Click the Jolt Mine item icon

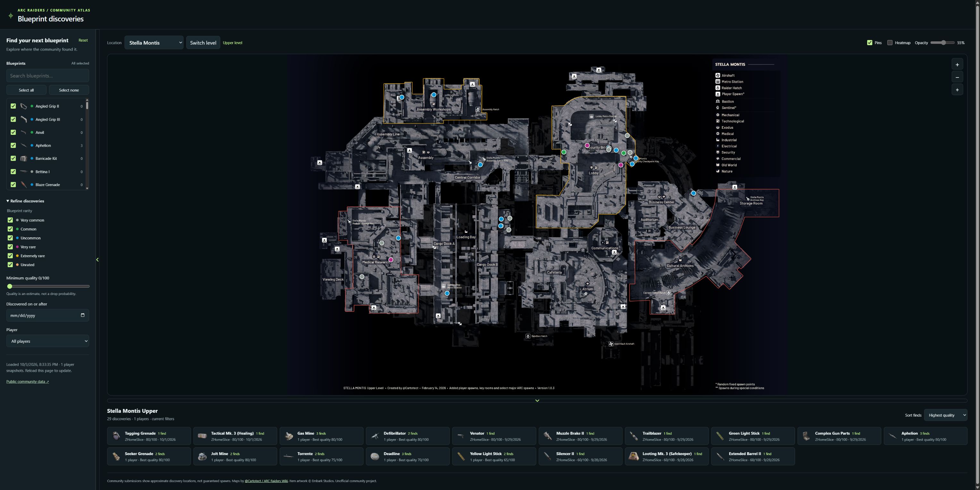coord(202,457)
